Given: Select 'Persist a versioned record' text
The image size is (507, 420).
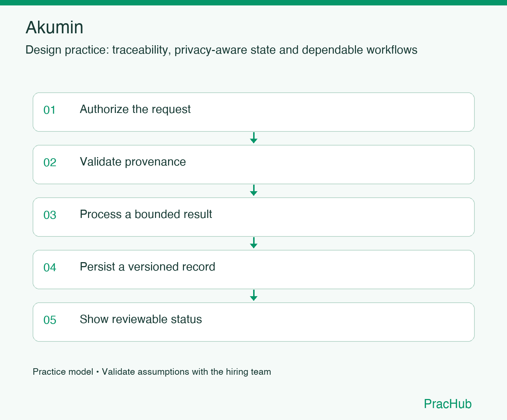Looking at the screenshot, I should [147, 267].
